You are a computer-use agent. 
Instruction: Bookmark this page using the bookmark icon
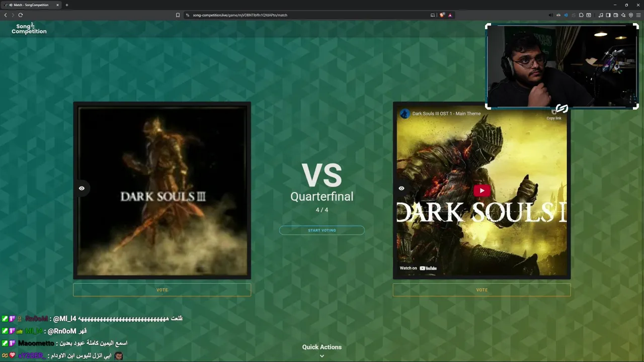coord(178,15)
